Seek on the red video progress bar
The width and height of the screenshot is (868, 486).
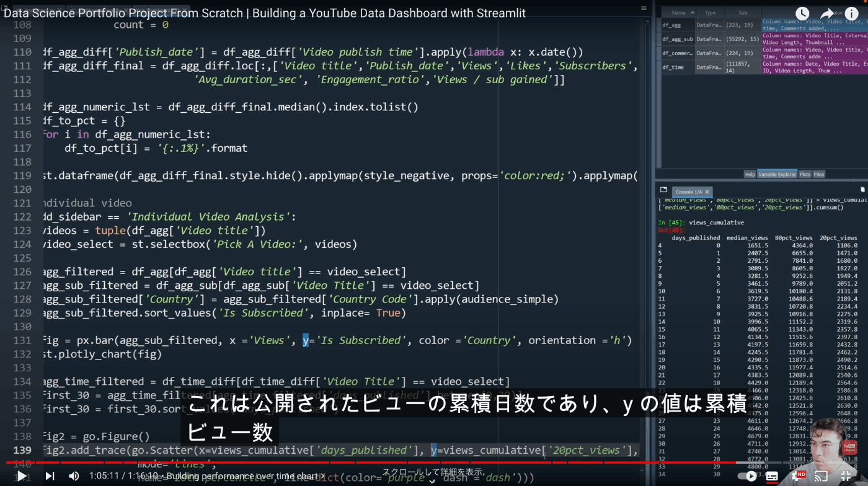tap(434, 462)
